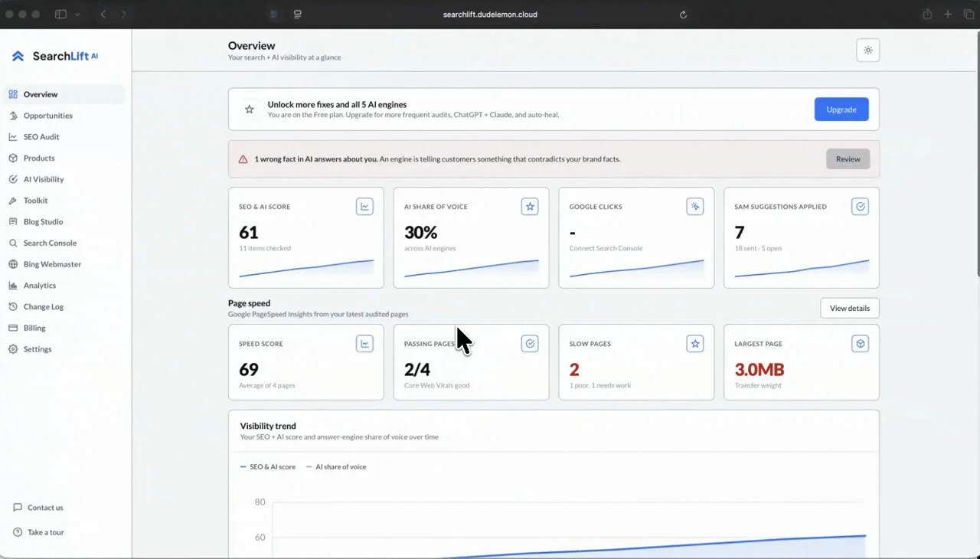Screen dimensions: 980x559
Task: Open Overview in the sidebar
Action: [64, 94]
